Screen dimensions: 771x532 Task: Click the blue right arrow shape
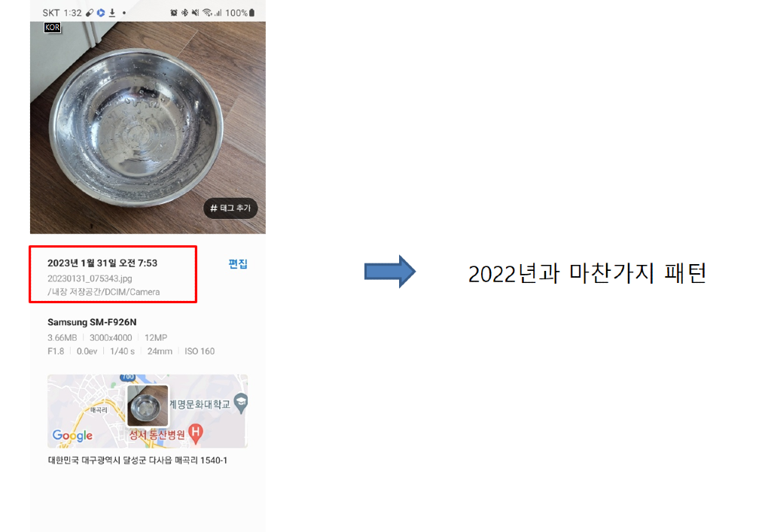390,272
